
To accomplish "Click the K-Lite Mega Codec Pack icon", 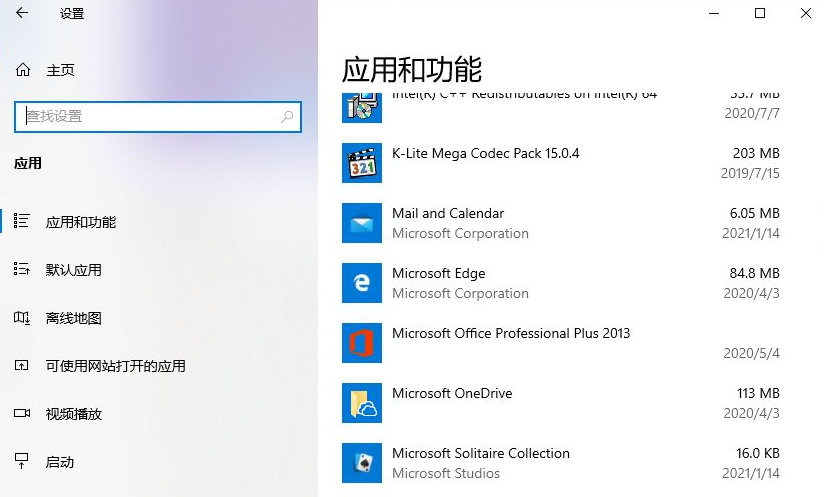I will pyautogui.click(x=361, y=163).
